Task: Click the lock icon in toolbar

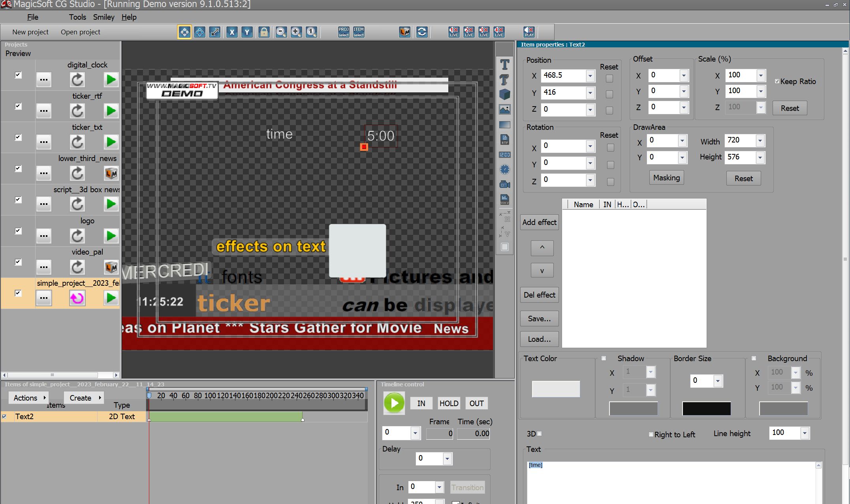Action: (x=264, y=32)
